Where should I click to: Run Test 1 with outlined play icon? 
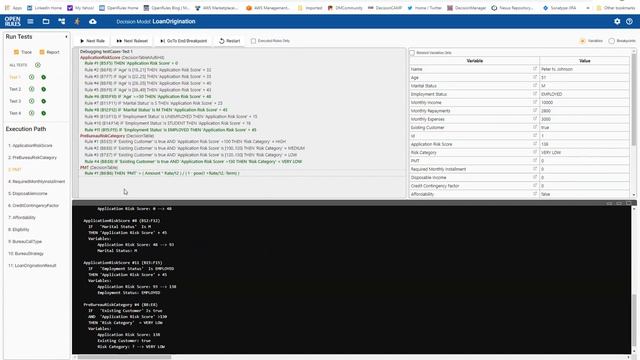[31, 77]
